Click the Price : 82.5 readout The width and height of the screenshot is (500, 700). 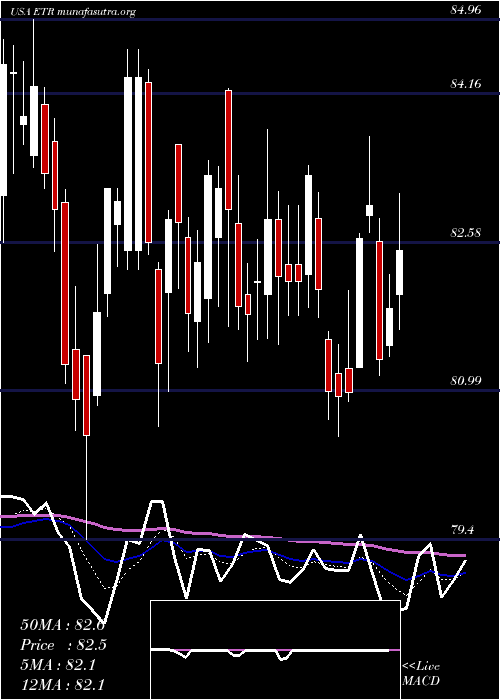[x=63, y=645]
